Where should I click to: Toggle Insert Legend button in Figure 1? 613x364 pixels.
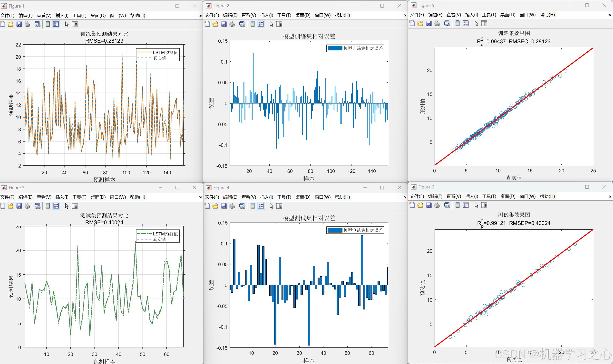tap(56, 24)
